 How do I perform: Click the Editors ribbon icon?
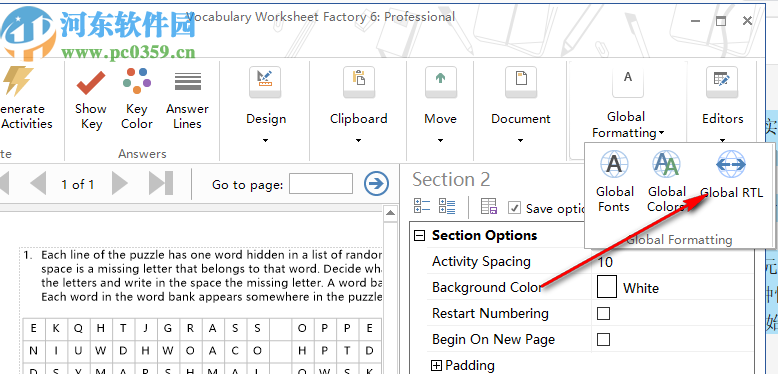722,82
